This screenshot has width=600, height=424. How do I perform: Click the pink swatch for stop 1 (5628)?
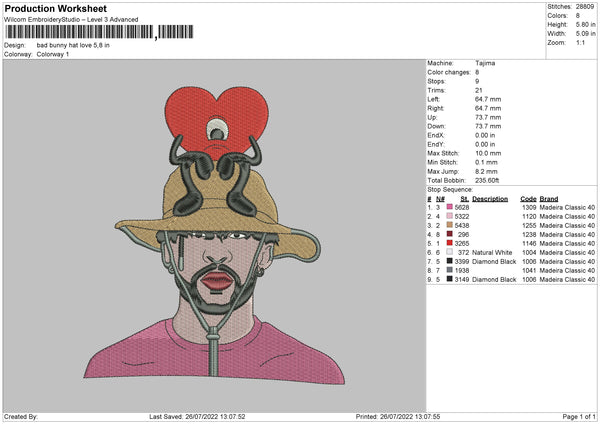[x=450, y=207]
